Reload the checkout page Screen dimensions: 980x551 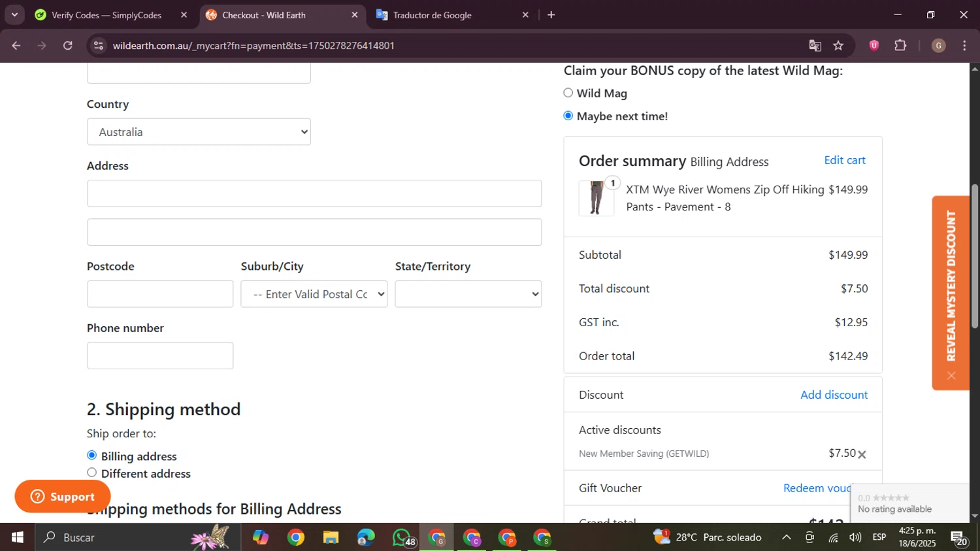(x=68, y=46)
